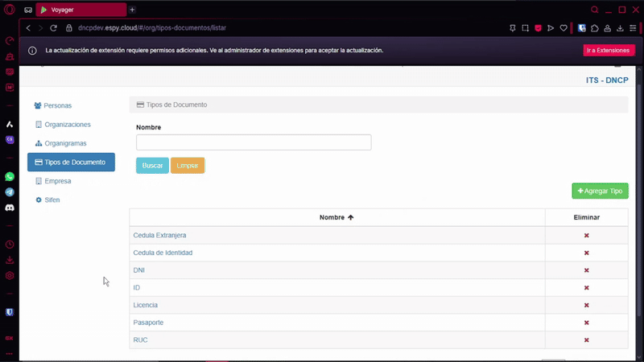Open the extensions cube icon

[x=595, y=28]
